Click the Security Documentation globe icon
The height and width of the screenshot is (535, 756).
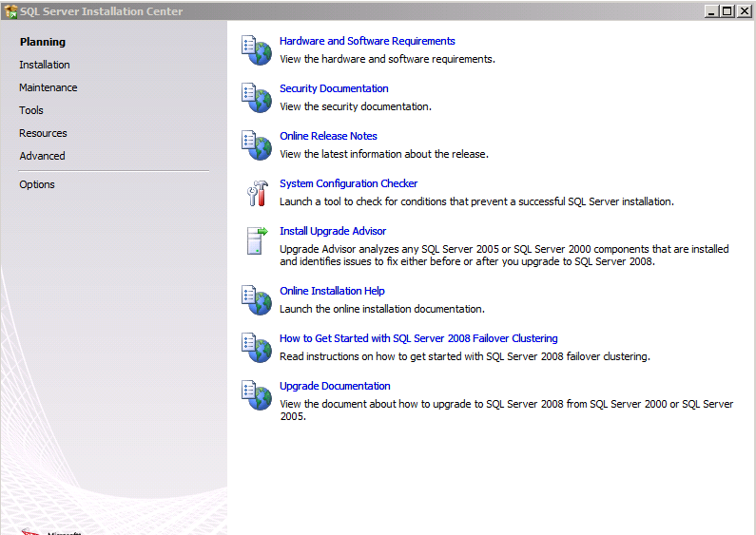(x=257, y=98)
